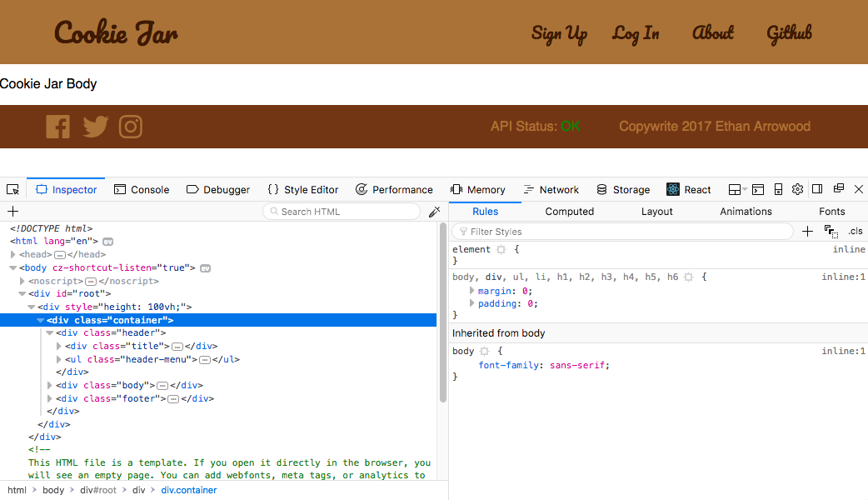Open the Network tab
The image size is (868, 500).
pyautogui.click(x=551, y=189)
